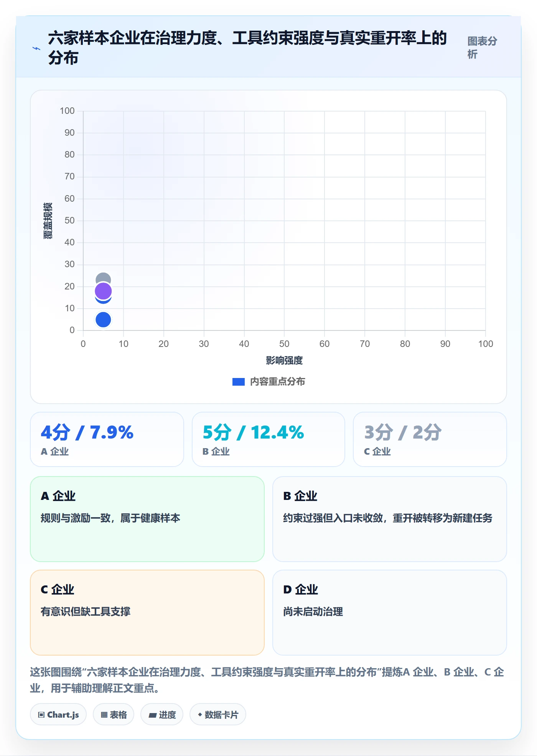537x756 pixels.
Task: Click the 影响强度 x-axis title
Action: (284, 360)
